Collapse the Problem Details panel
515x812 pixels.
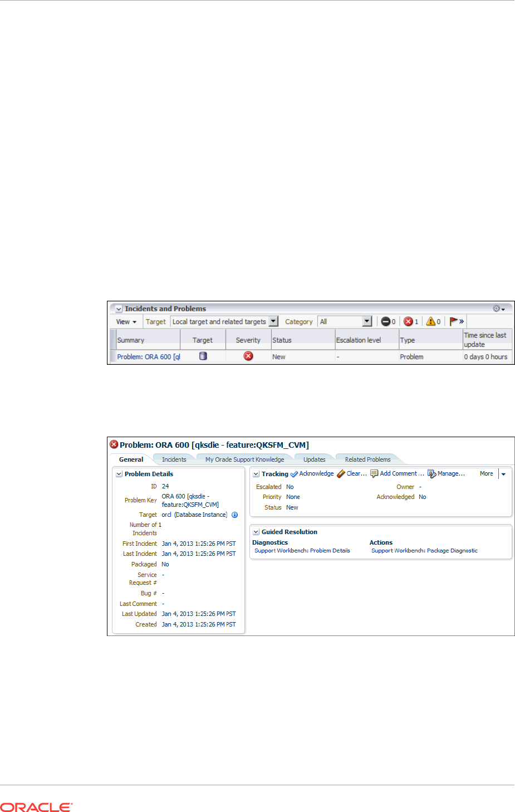click(x=119, y=474)
